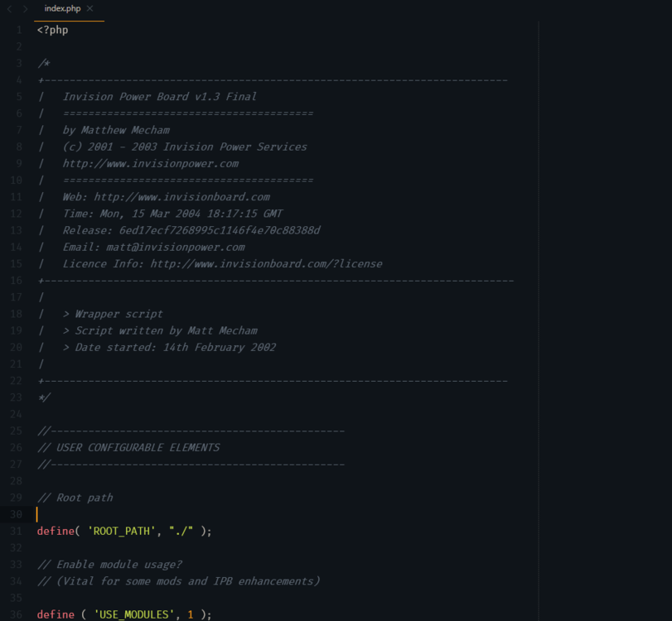Switch to the index.php tab
The height and width of the screenshot is (621, 672).
click(x=62, y=8)
